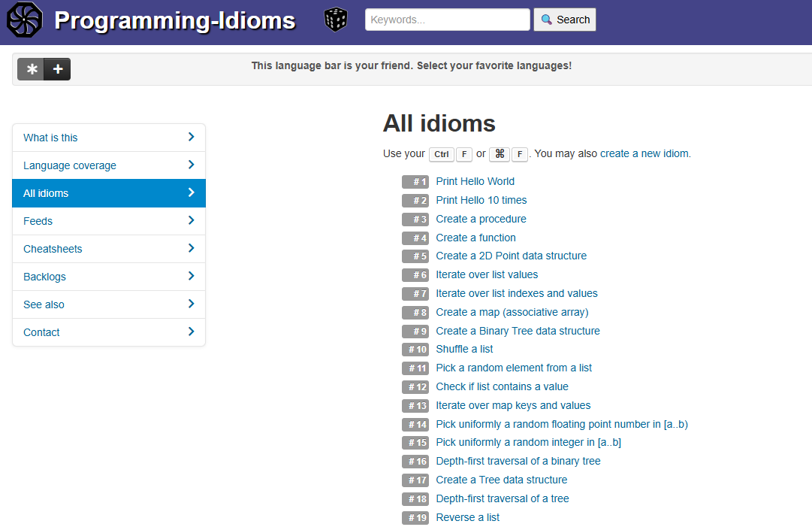
Task: Open the Create a function idiom
Action: tap(475, 238)
